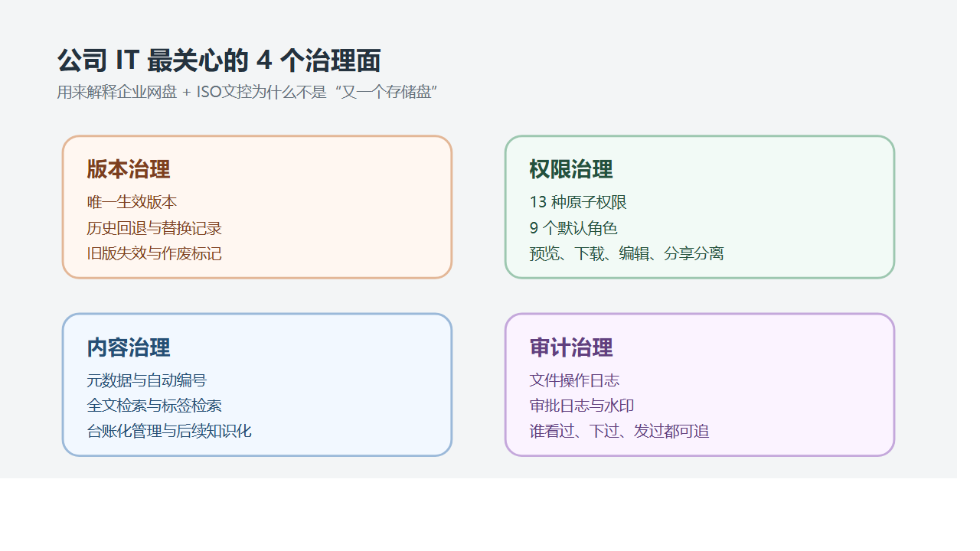
Task: Click the title "公司 IT 最关心的 4 个治理面"
Action: tap(219, 60)
